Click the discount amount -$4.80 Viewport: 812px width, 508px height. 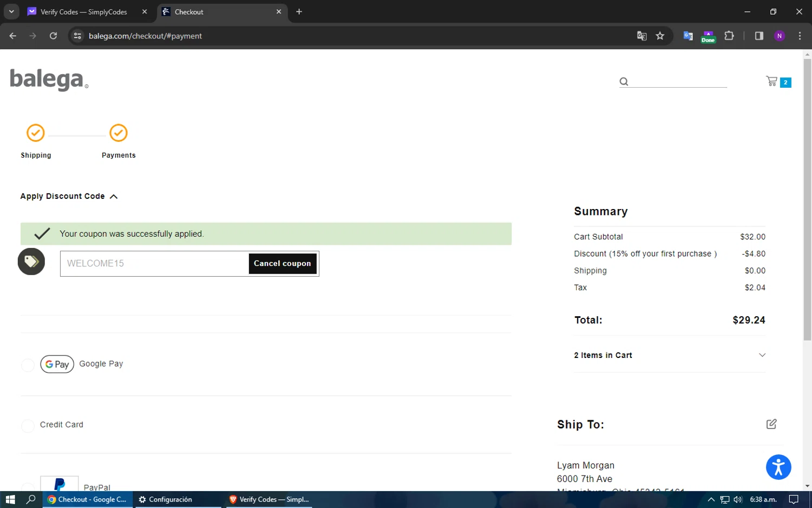754,254
